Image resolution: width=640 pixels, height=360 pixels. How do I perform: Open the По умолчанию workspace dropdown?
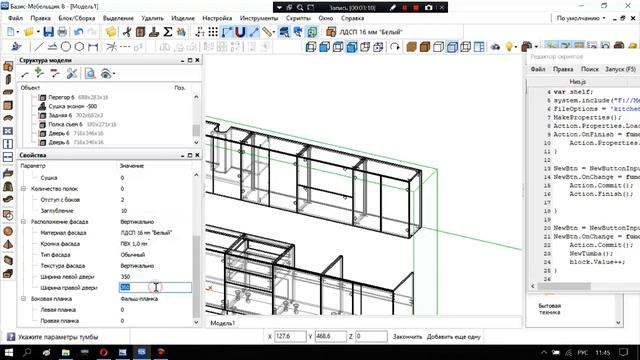coord(581,18)
